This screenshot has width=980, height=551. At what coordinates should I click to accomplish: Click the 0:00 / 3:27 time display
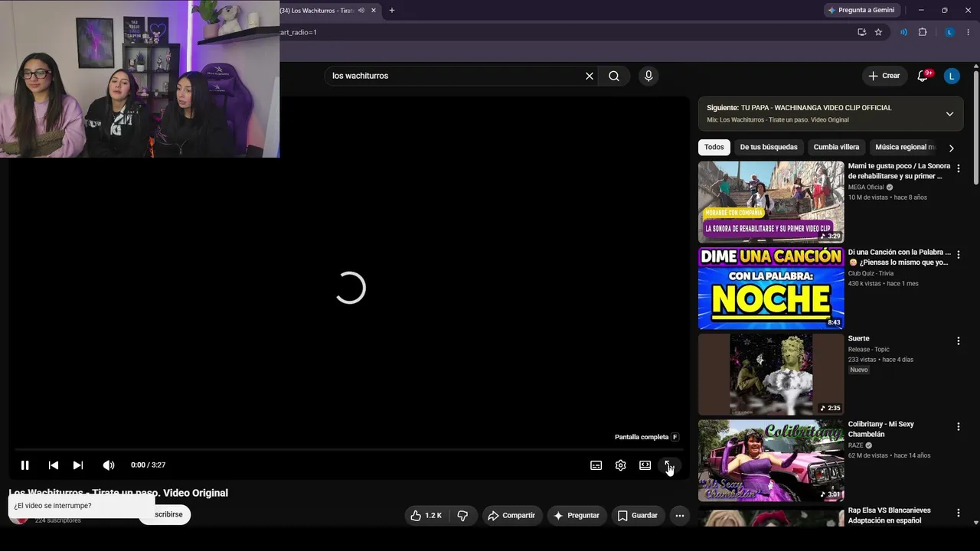(x=148, y=465)
